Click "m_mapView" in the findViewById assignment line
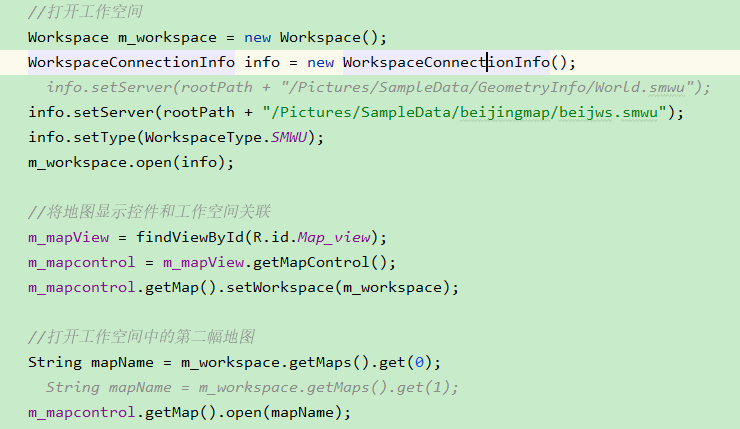 68,237
